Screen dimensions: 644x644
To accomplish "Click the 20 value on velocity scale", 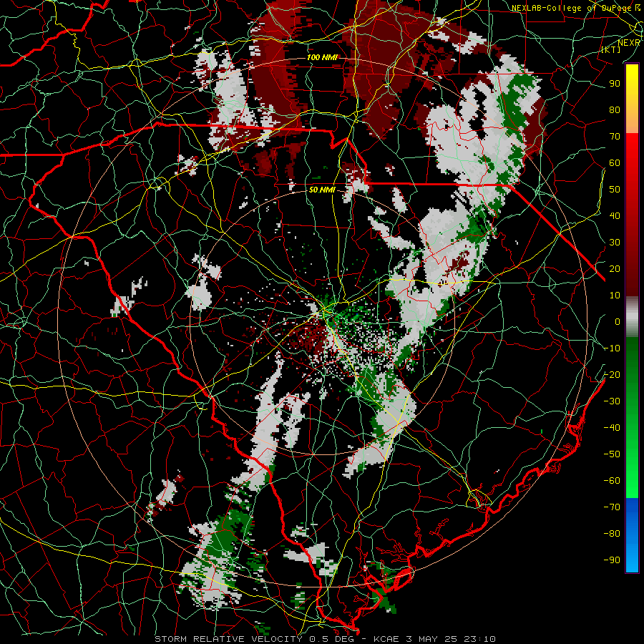I will point(615,268).
